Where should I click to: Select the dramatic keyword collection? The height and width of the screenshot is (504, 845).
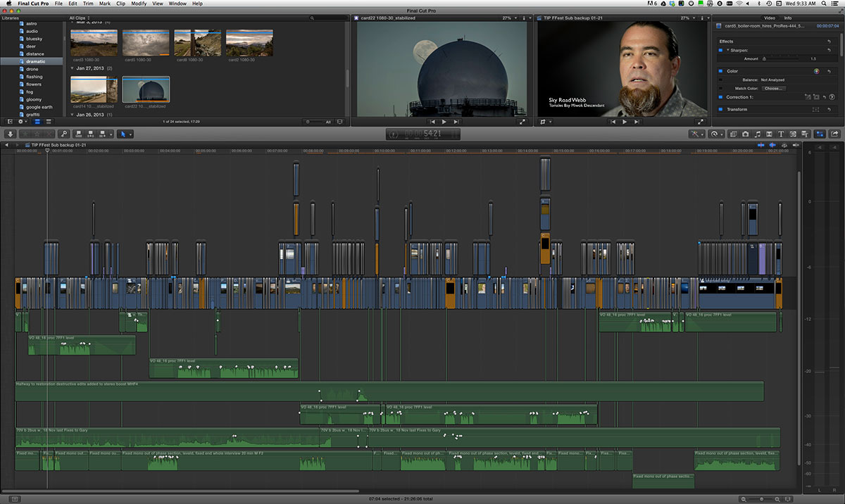[x=34, y=61]
